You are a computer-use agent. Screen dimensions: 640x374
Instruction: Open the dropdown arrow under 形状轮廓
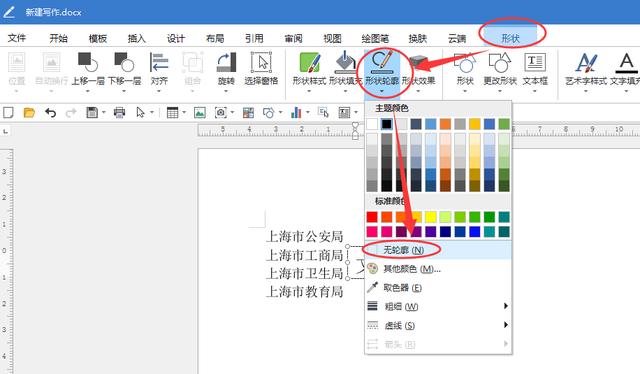tap(382, 91)
